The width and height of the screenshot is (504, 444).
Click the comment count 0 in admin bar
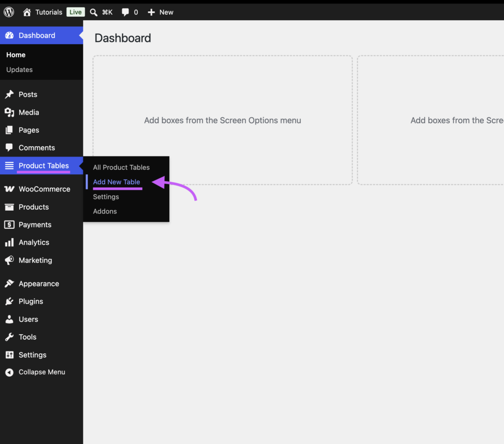(x=136, y=12)
